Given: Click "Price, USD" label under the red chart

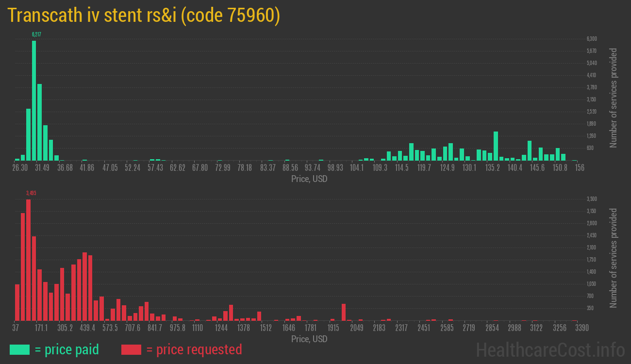Looking at the screenshot, I should point(309,339).
